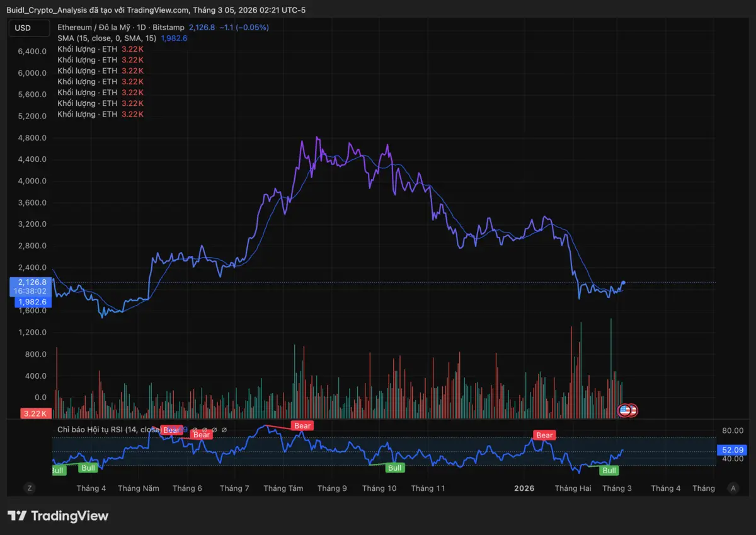The width and height of the screenshot is (756, 535).
Task: Click the Z quick-shortcut icon in bottom-left corner
Action: click(x=30, y=488)
